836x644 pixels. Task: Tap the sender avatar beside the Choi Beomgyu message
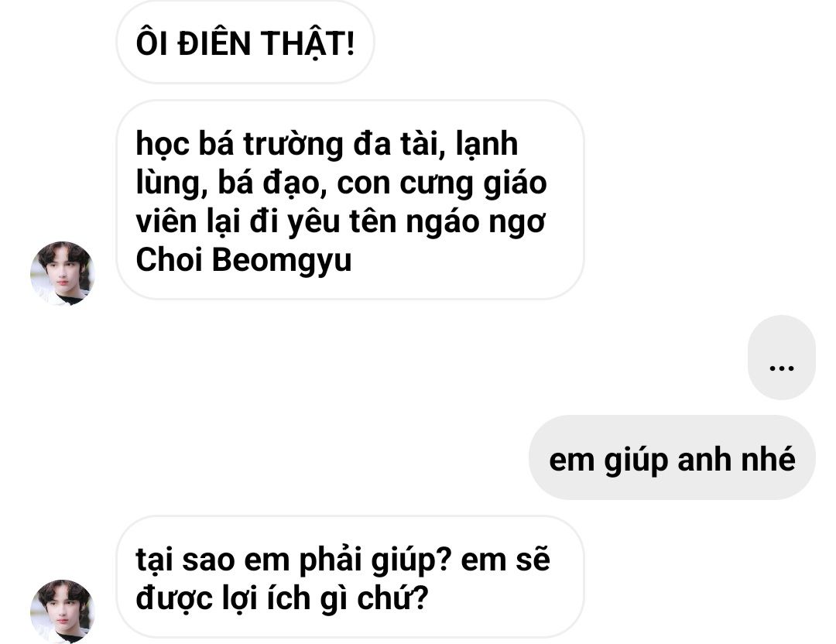[x=63, y=273]
